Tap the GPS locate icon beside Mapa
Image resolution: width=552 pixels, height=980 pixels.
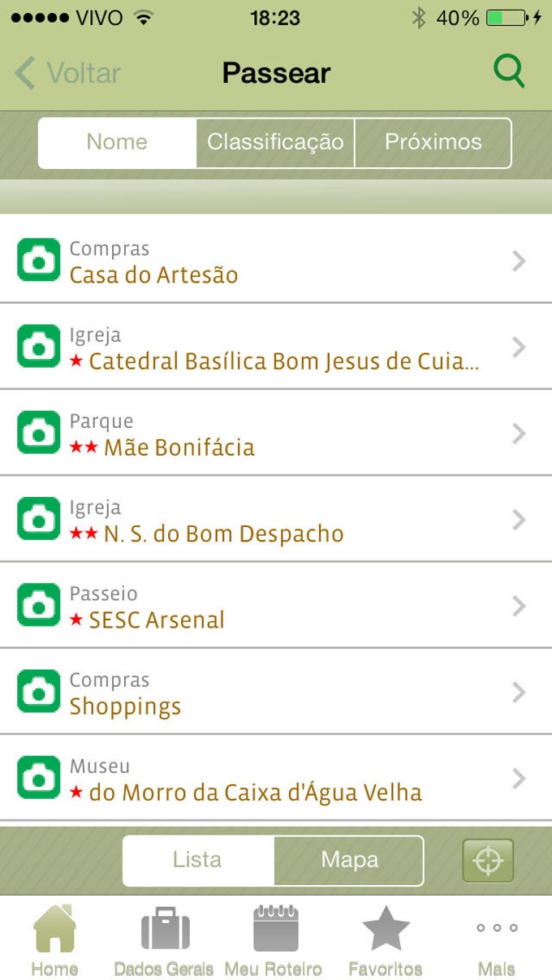pyautogui.click(x=487, y=861)
